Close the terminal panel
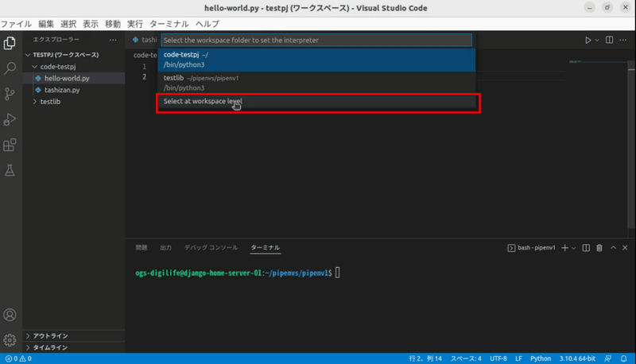The height and width of the screenshot is (364, 636). pyautogui.click(x=625, y=248)
